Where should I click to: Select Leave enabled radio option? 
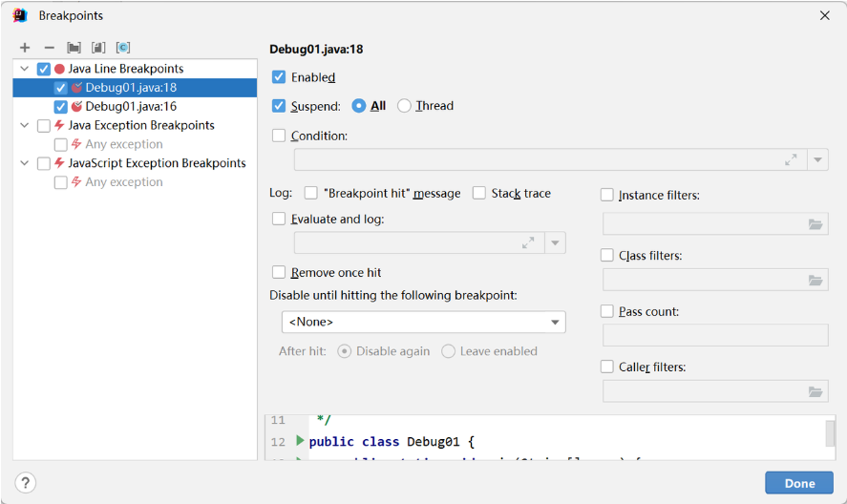coord(449,351)
